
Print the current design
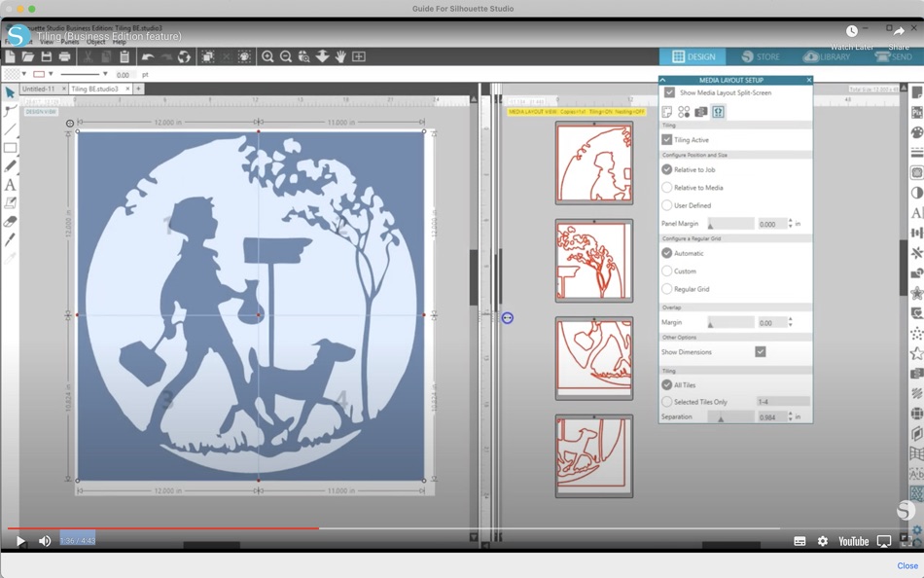coord(64,56)
